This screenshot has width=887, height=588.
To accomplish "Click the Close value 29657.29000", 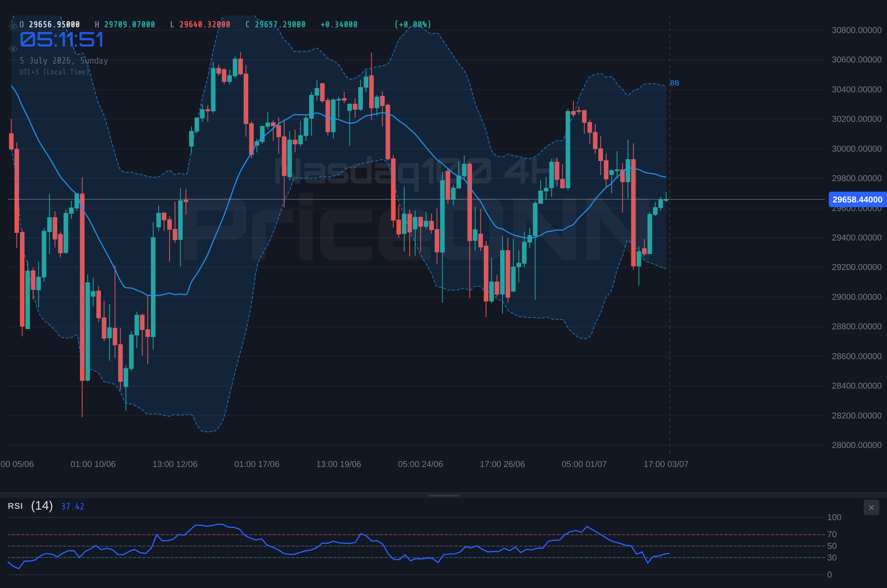I will point(280,24).
